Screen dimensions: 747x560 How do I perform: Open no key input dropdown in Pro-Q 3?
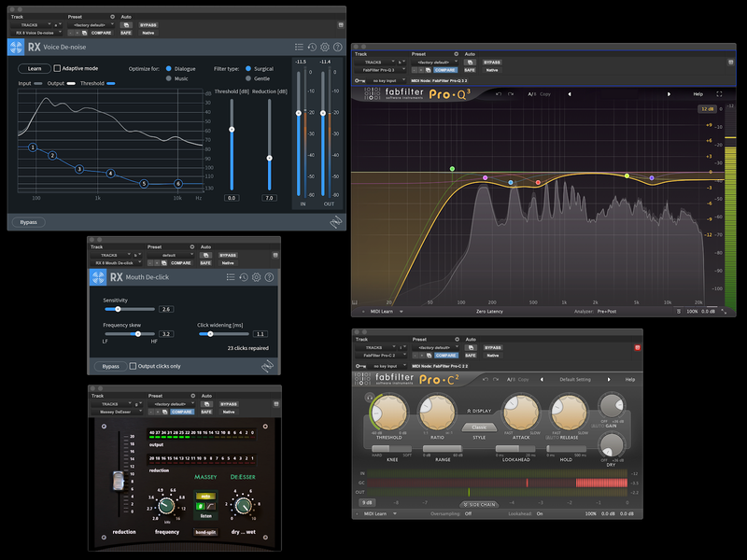point(388,80)
